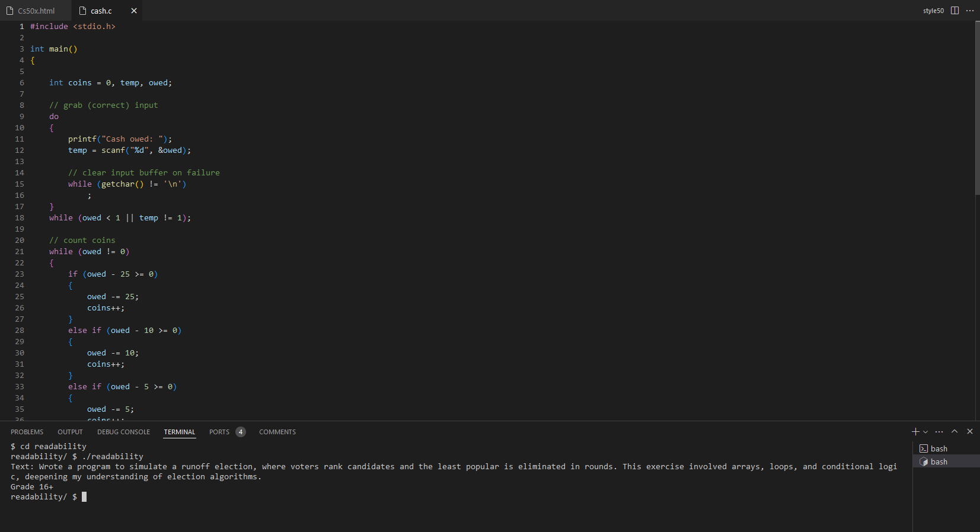Click the cash.c file icon
Image resolution: width=980 pixels, height=532 pixels.
click(x=83, y=11)
